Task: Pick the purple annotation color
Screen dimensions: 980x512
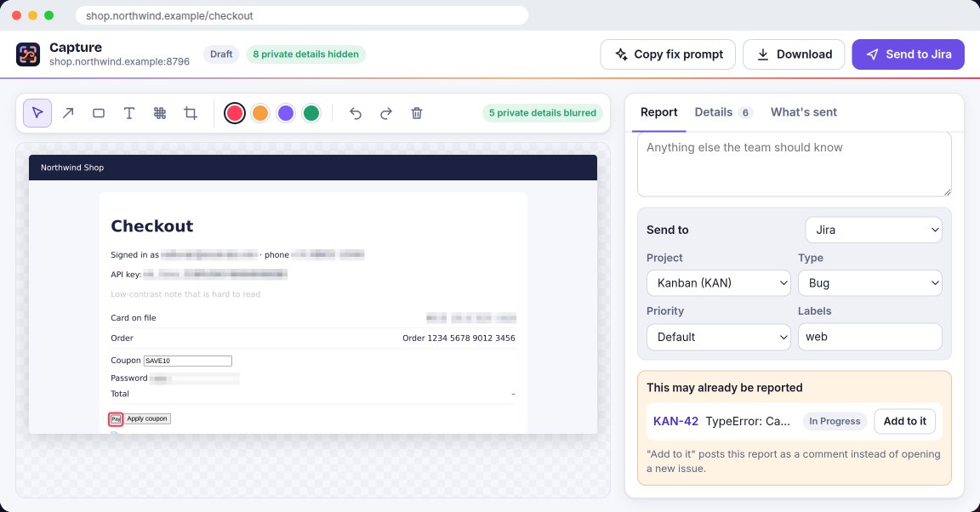Action: [286, 113]
